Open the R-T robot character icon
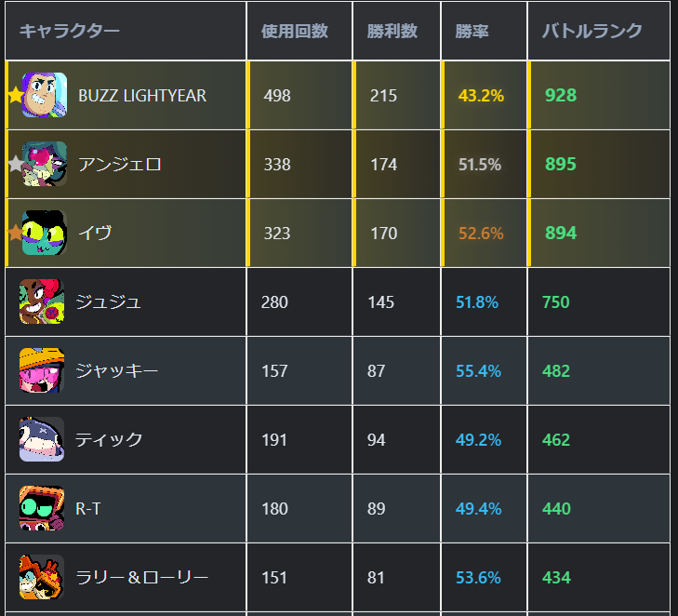 42,508
